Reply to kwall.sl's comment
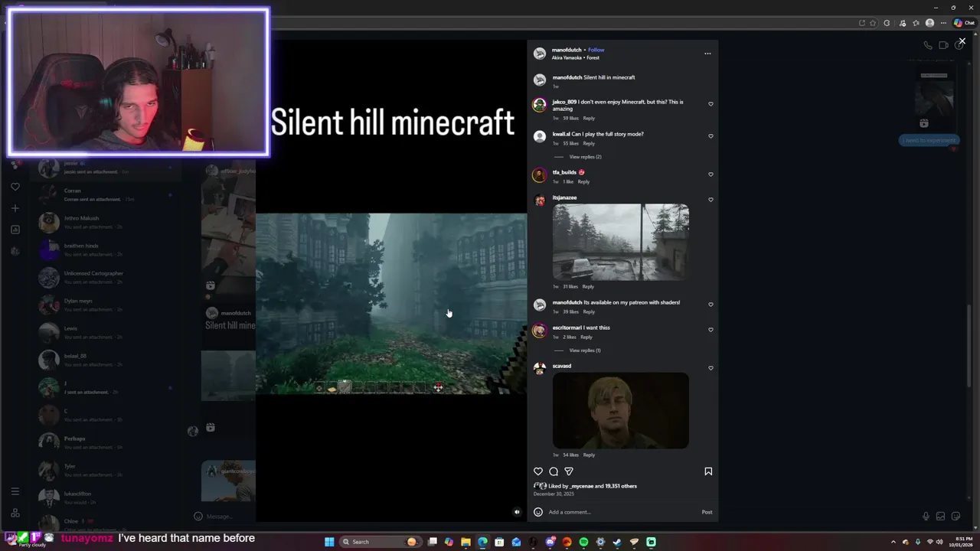980x551 pixels. click(589, 144)
